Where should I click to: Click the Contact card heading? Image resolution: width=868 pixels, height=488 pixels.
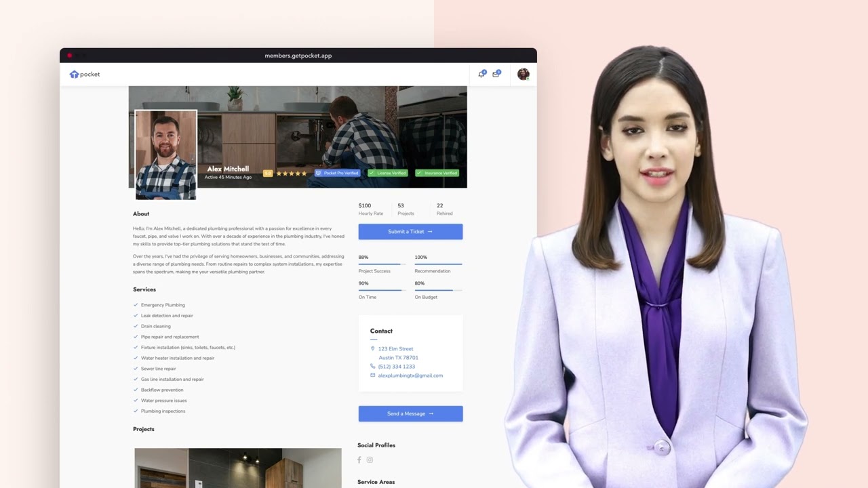(381, 331)
